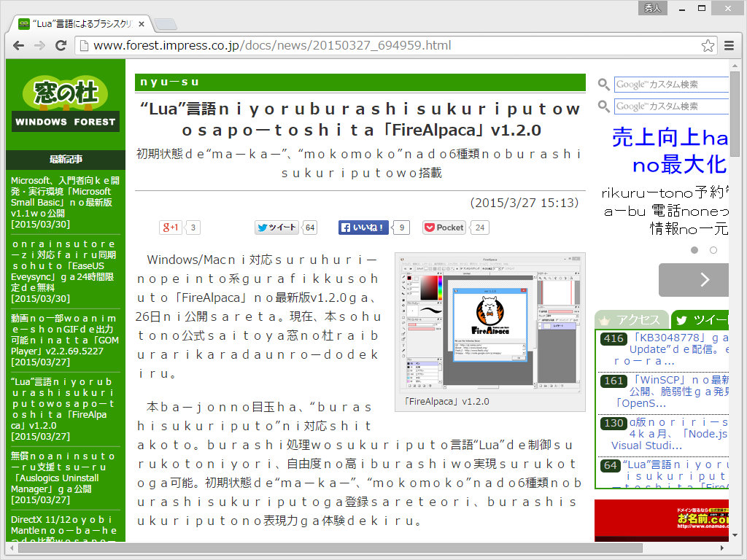This screenshot has width=747, height=560.
Task: Click the back navigation arrow icon
Action: pyautogui.click(x=18, y=45)
